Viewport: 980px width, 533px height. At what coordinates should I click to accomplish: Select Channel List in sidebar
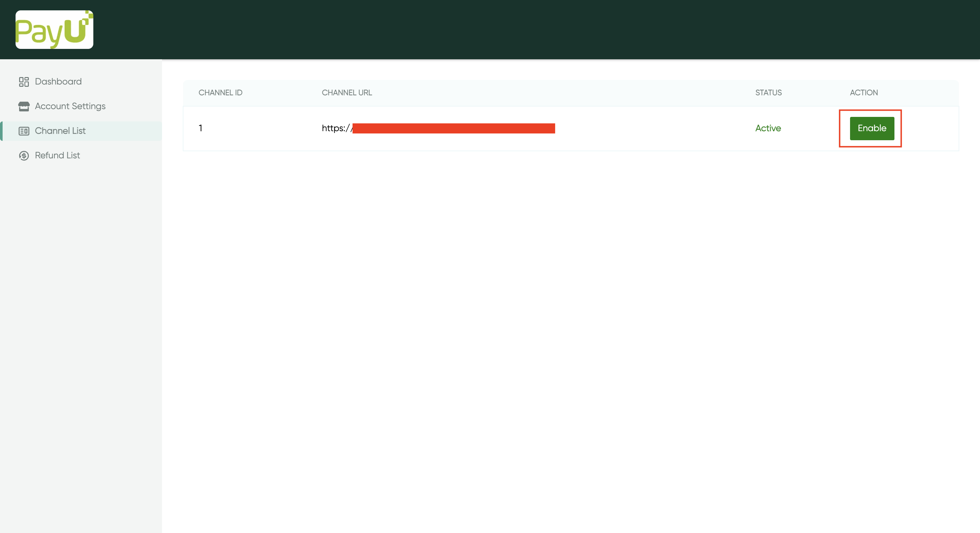60,131
